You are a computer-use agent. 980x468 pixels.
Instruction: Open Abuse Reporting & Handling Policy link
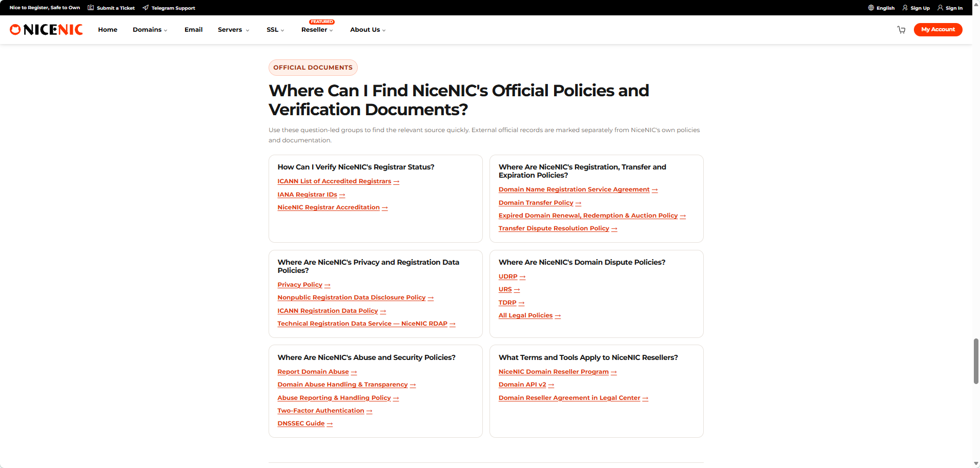click(x=338, y=398)
